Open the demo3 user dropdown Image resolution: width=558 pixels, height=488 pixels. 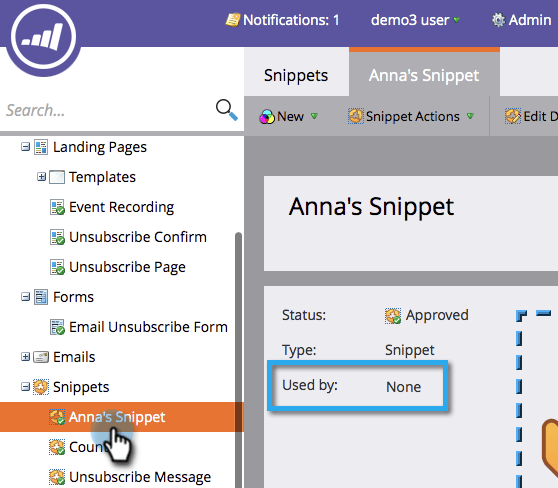[415, 20]
